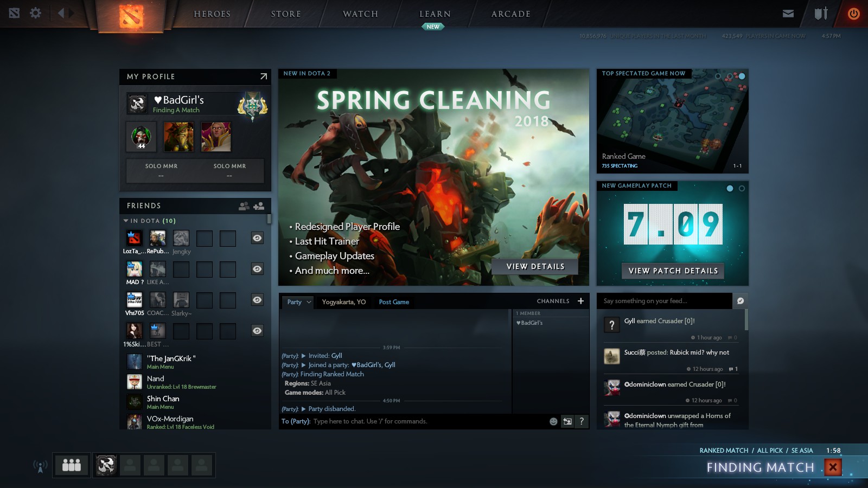868x488 pixels.
Task: Open the Succi Rubick mid feed post
Action: 671,358
